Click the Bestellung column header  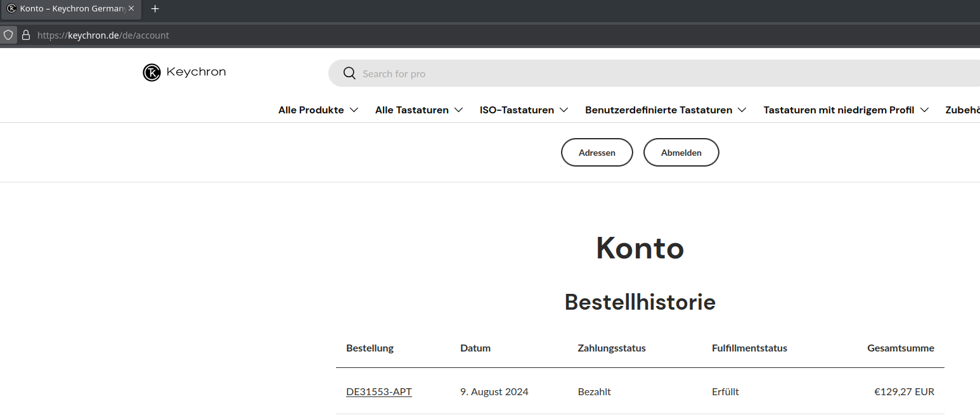pos(370,348)
